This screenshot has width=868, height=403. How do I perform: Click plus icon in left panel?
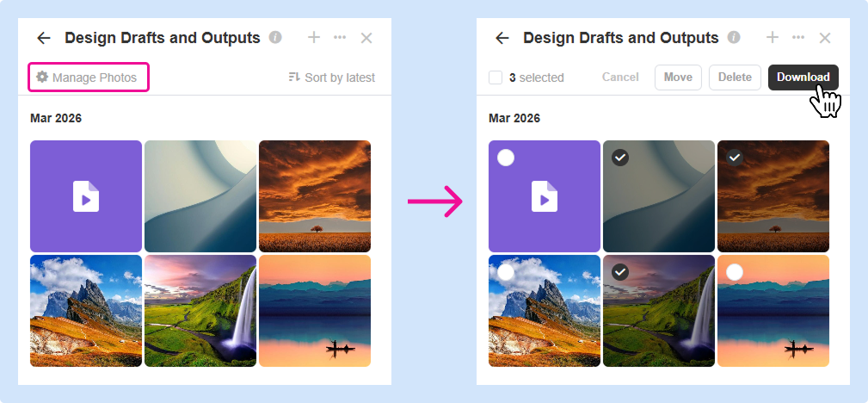pos(314,37)
